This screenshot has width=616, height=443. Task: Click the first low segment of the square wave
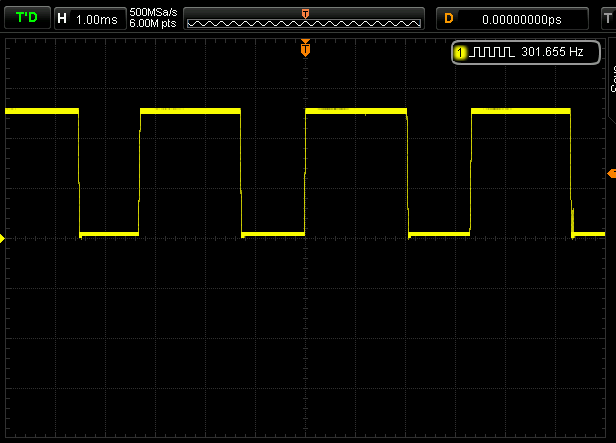click(x=109, y=233)
